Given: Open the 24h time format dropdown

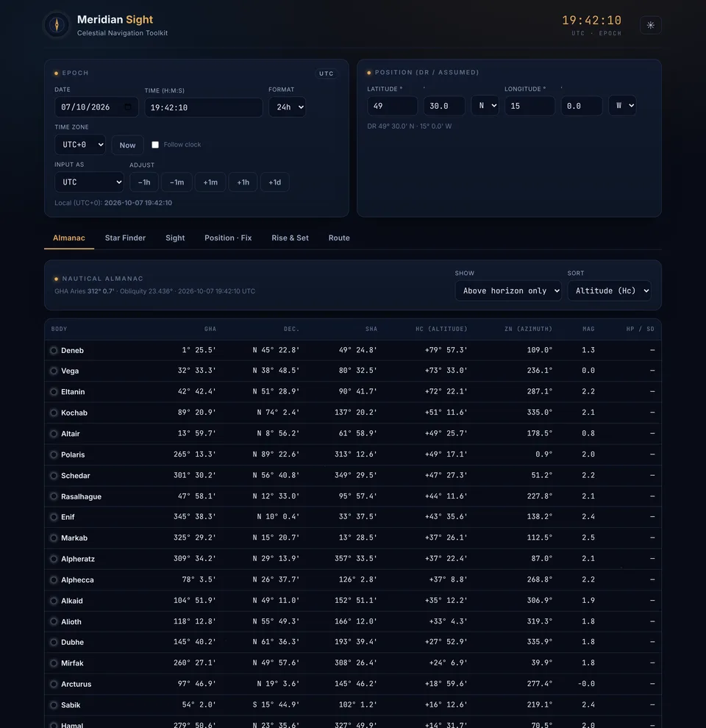Looking at the screenshot, I should pos(287,107).
